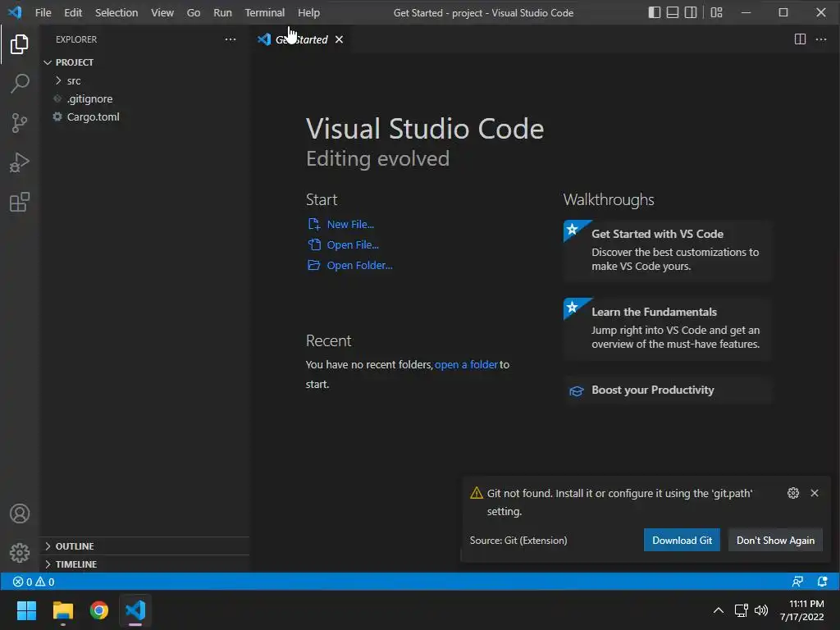Open the Explorer view in activity bar

(20, 44)
